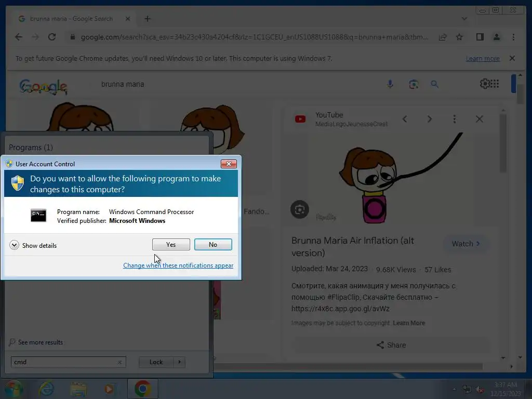The image size is (532, 399).
Task: Click the taskbar clock showing 3:37 AM
Action: click(506, 389)
